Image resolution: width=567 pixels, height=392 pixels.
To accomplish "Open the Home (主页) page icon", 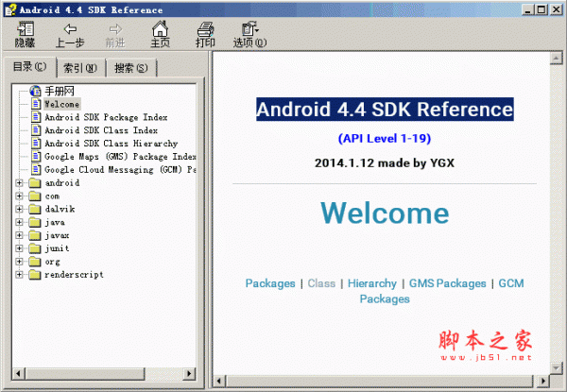I will coord(160,28).
